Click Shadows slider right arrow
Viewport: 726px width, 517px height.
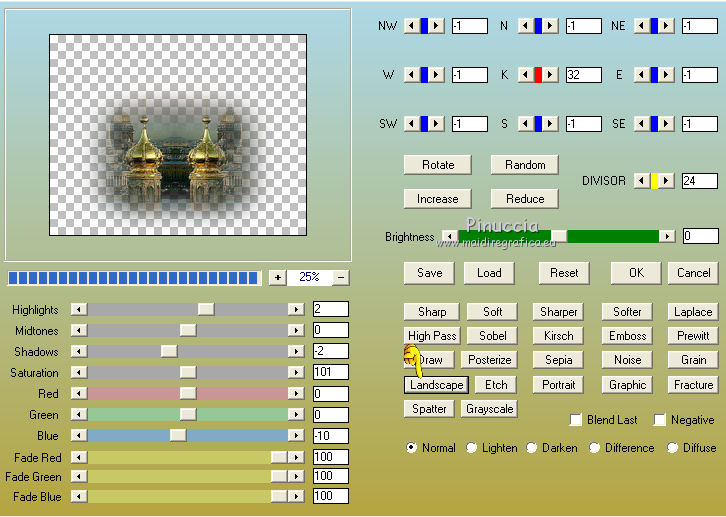coord(296,351)
